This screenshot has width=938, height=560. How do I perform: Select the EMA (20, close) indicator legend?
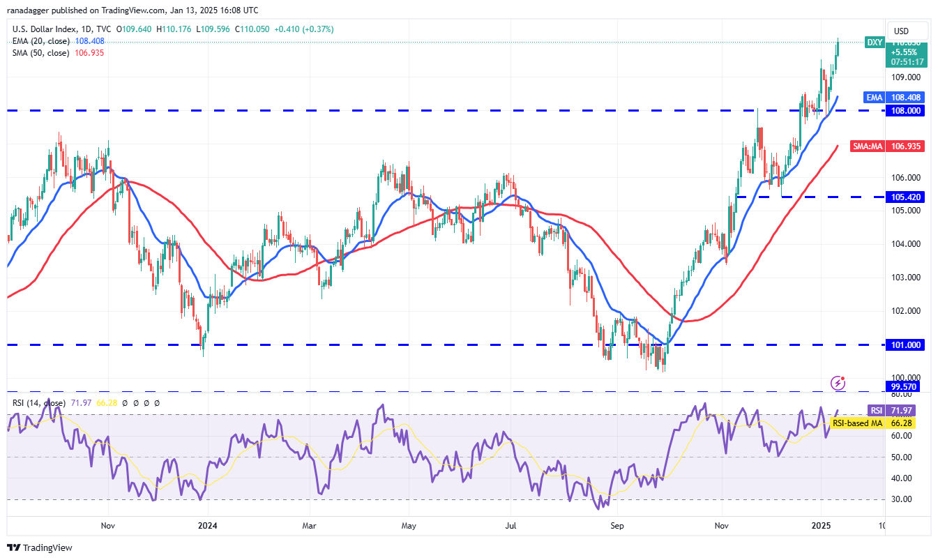(x=40, y=41)
